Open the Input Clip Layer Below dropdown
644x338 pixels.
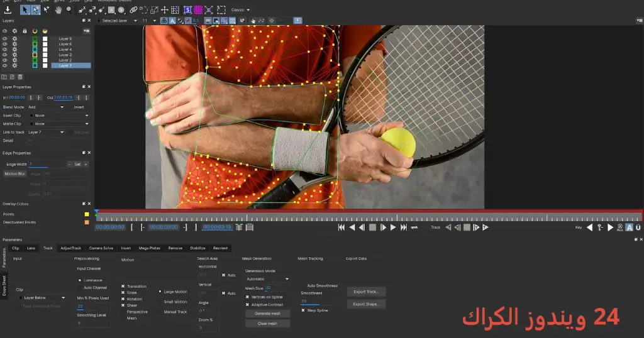point(43,298)
